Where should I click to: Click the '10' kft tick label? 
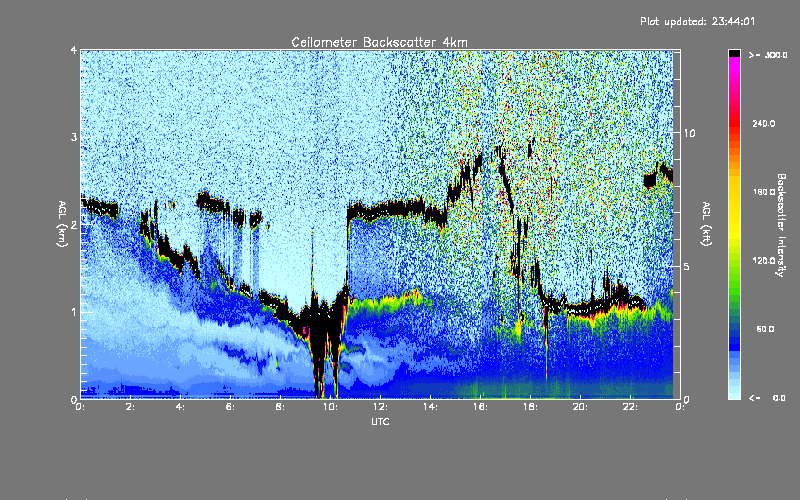(689, 133)
